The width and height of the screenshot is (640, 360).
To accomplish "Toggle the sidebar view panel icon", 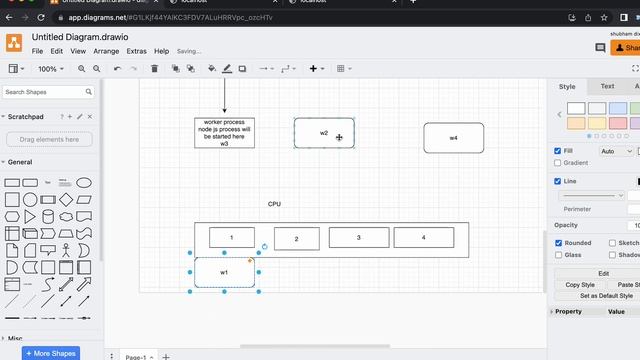I will click(16, 69).
